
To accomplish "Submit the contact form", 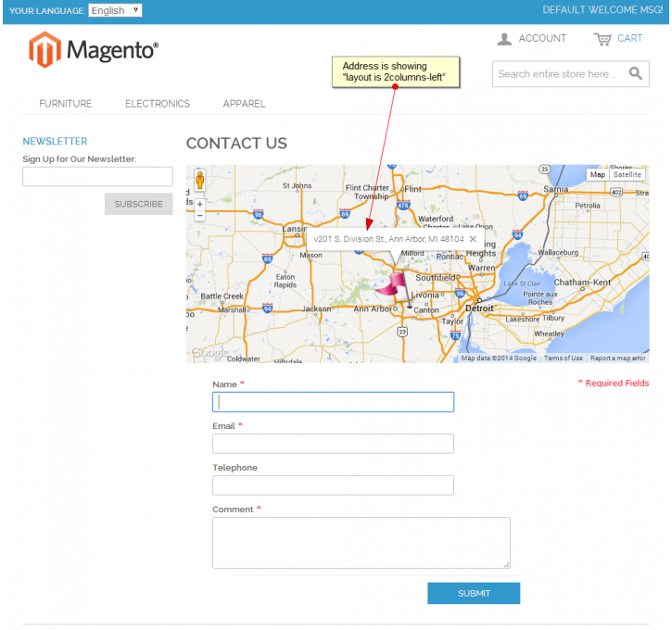I will 474,593.
